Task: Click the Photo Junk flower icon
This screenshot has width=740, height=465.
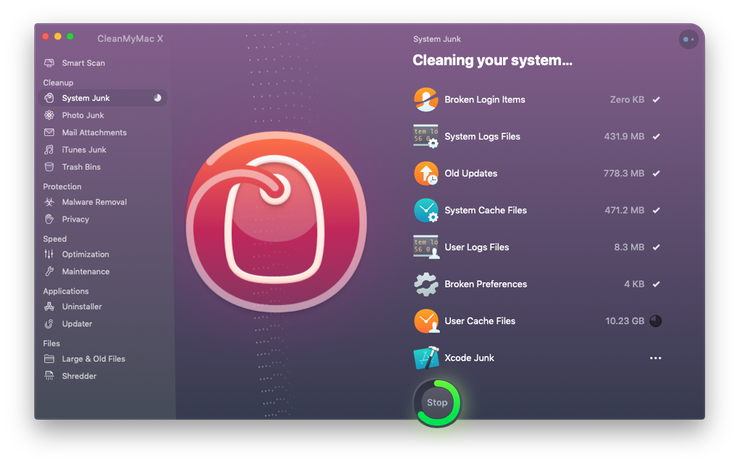Action: click(49, 115)
